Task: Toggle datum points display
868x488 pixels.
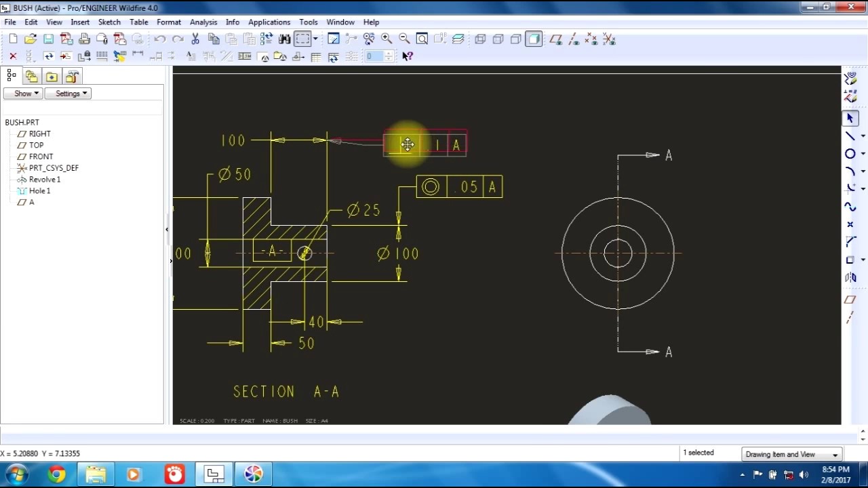Action: [x=591, y=39]
